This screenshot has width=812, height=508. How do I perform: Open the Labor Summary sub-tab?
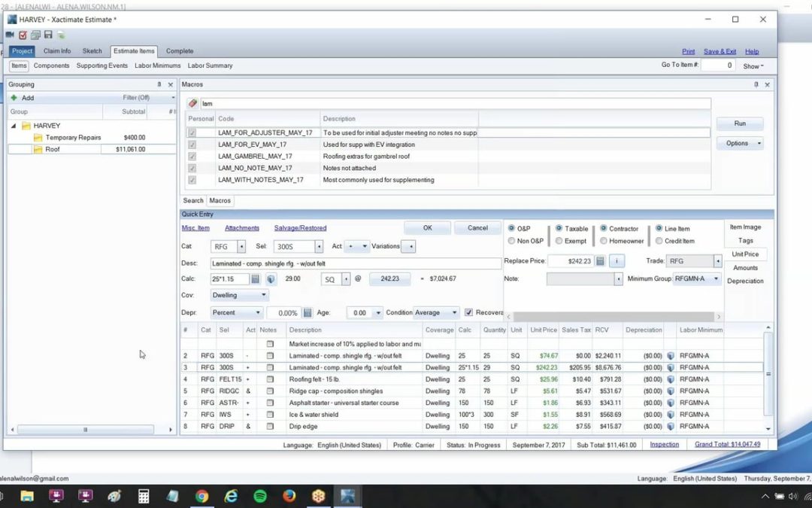point(210,65)
